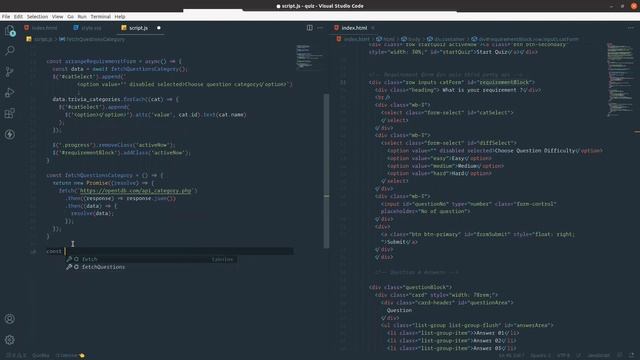
Task: Open the View menu
Action: point(58,17)
